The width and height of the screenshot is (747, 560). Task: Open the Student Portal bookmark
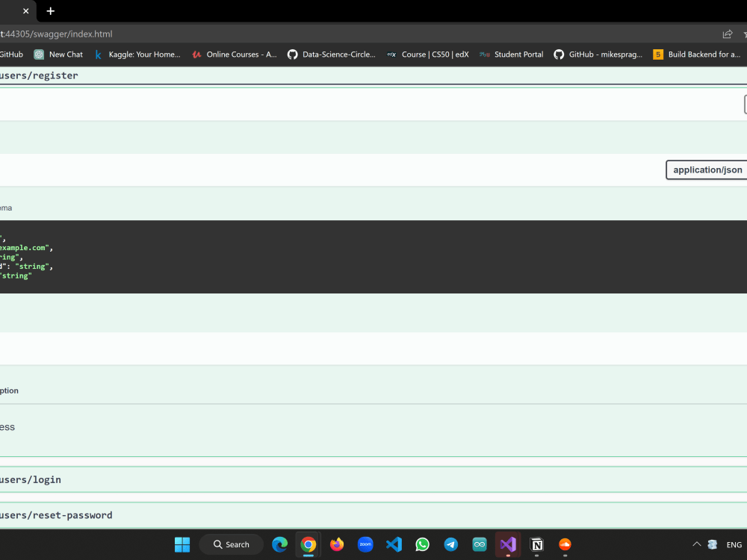point(511,54)
